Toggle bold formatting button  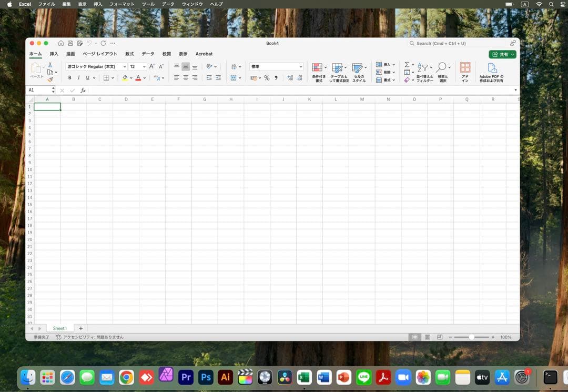69,78
